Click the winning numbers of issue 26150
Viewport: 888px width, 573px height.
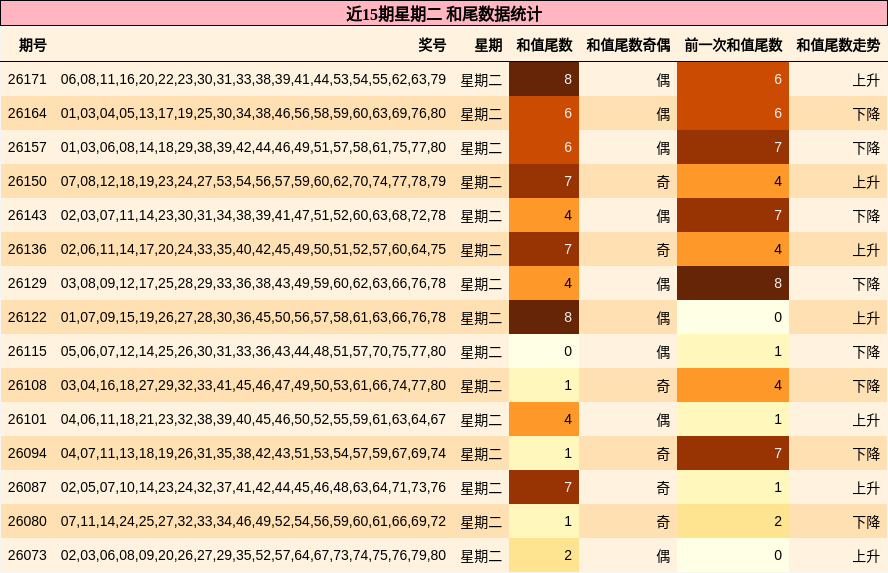[x=253, y=181]
